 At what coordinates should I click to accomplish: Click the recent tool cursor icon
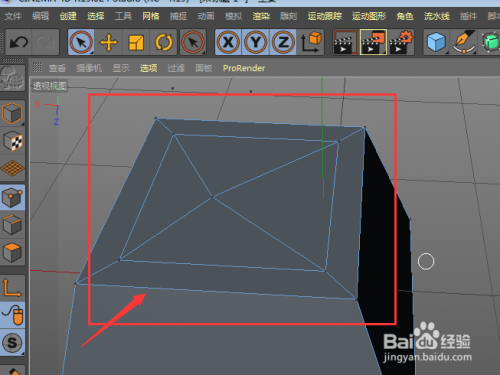click(193, 42)
